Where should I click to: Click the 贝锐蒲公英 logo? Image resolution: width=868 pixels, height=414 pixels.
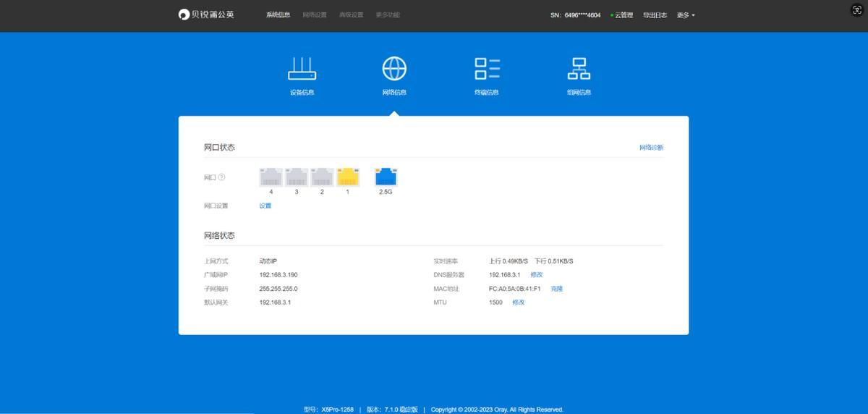tap(206, 14)
